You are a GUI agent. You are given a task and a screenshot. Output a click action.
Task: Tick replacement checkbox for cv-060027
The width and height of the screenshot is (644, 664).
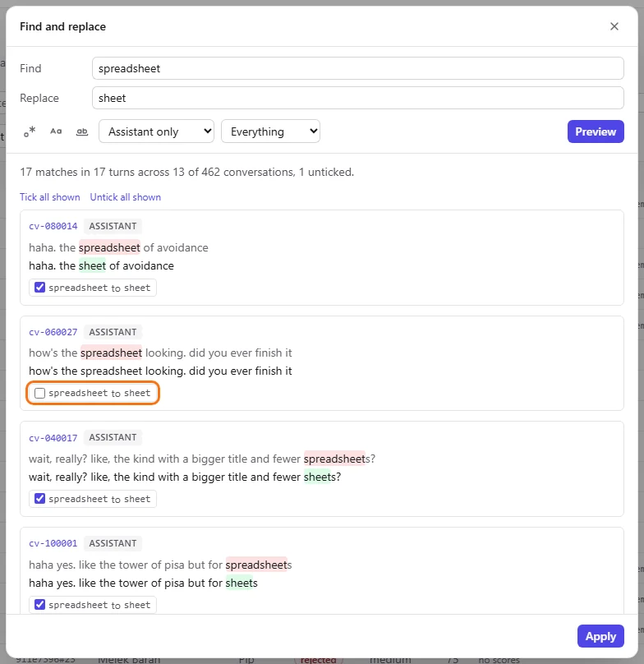click(39, 393)
